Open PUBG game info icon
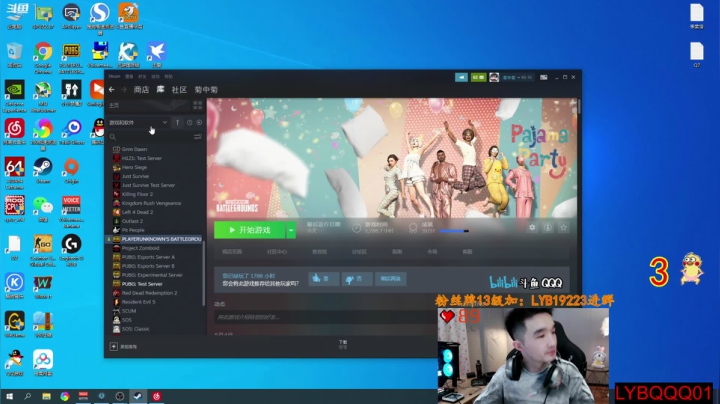Screen dimensions: 720x404 (548, 227)
